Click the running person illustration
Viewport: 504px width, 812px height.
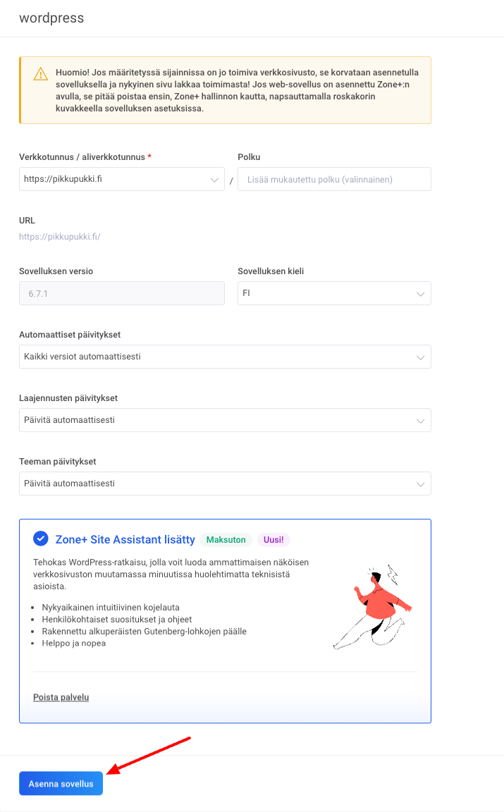point(371,608)
